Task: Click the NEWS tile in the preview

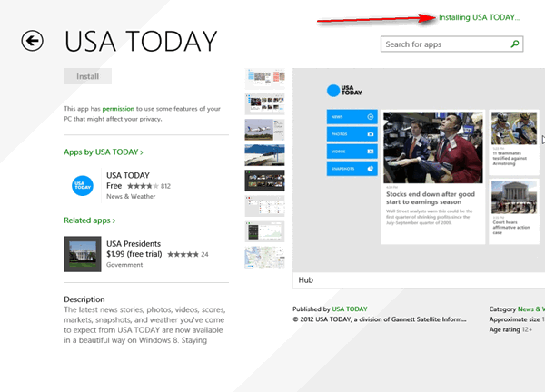Action: (x=352, y=117)
